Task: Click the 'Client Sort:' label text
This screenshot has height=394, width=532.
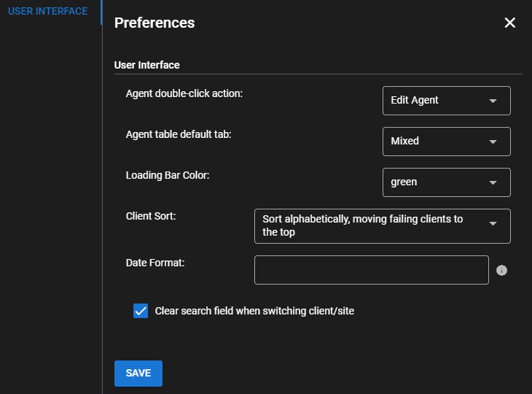Action: pyautogui.click(x=151, y=216)
